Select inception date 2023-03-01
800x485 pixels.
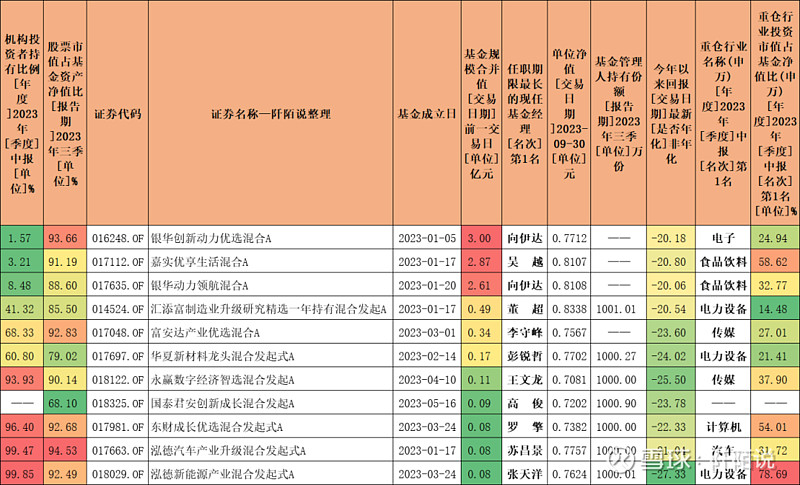[x=427, y=333]
